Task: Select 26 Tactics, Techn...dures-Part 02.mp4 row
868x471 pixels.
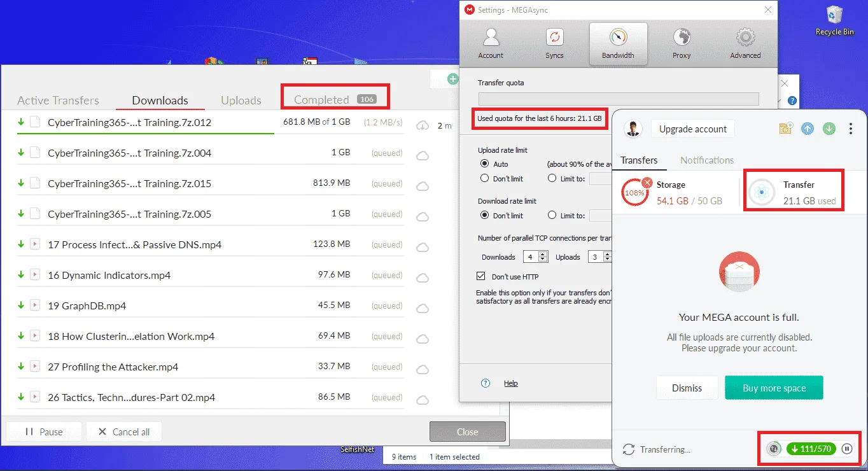Action: [x=210, y=397]
